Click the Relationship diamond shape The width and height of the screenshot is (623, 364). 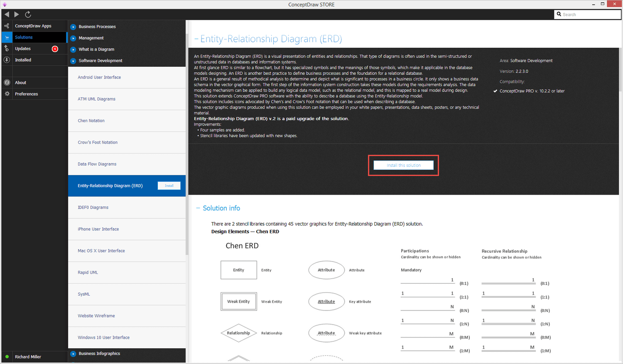click(238, 333)
